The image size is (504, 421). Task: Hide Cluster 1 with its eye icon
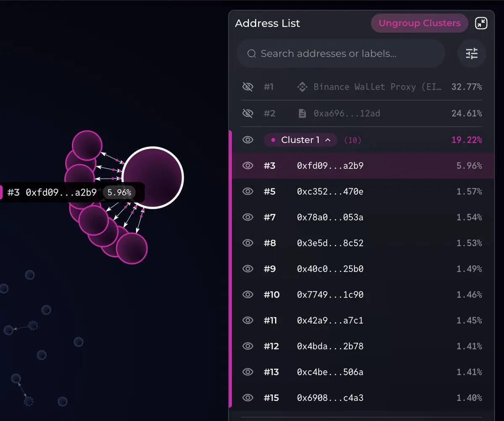pyautogui.click(x=248, y=140)
